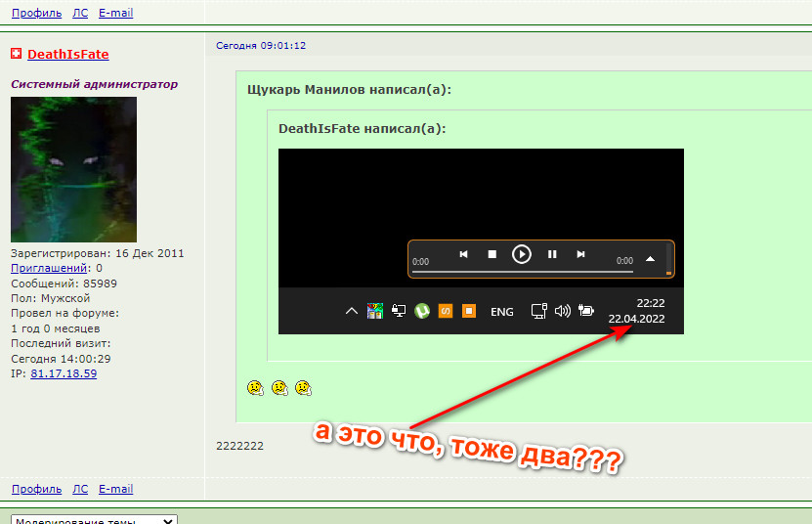Open IP address 81.17.18.59 link

64,373
